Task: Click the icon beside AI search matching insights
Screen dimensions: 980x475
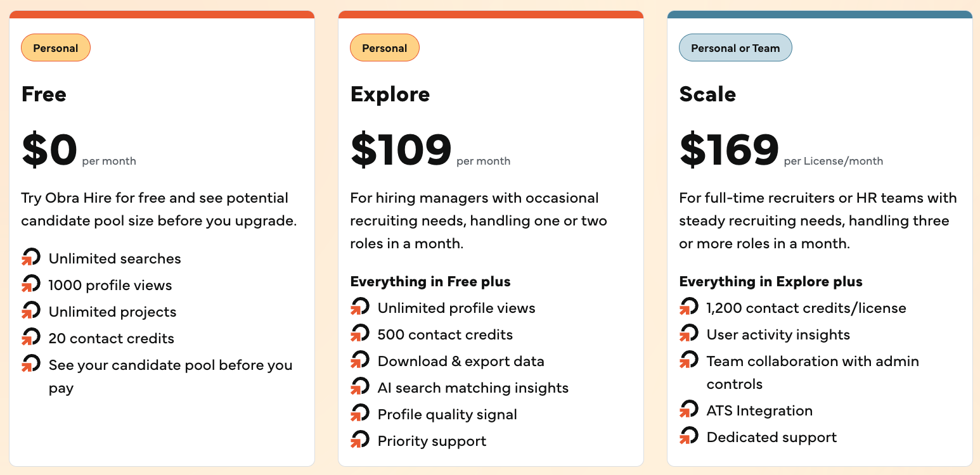Action: (x=360, y=387)
